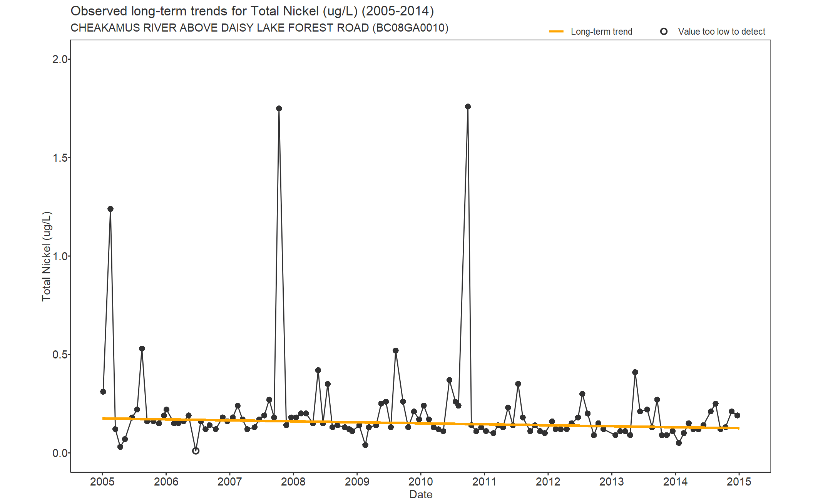Click the orange Long-term trend legend line
Image resolution: width=813 pixels, height=504 pixels.
click(556, 32)
